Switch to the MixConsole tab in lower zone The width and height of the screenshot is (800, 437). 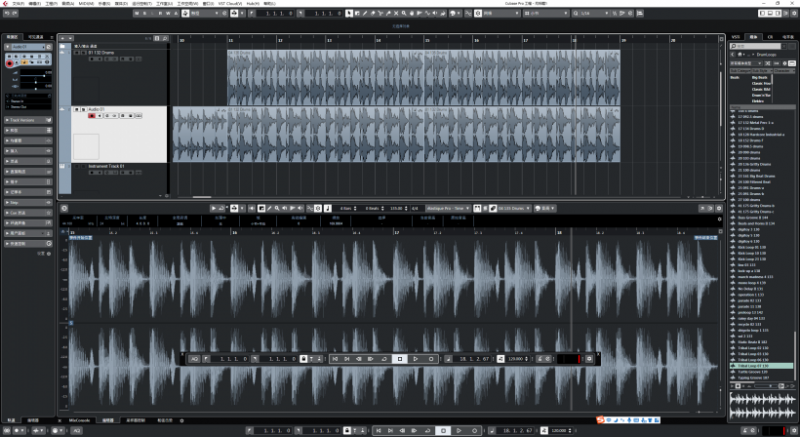pyautogui.click(x=79, y=420)
